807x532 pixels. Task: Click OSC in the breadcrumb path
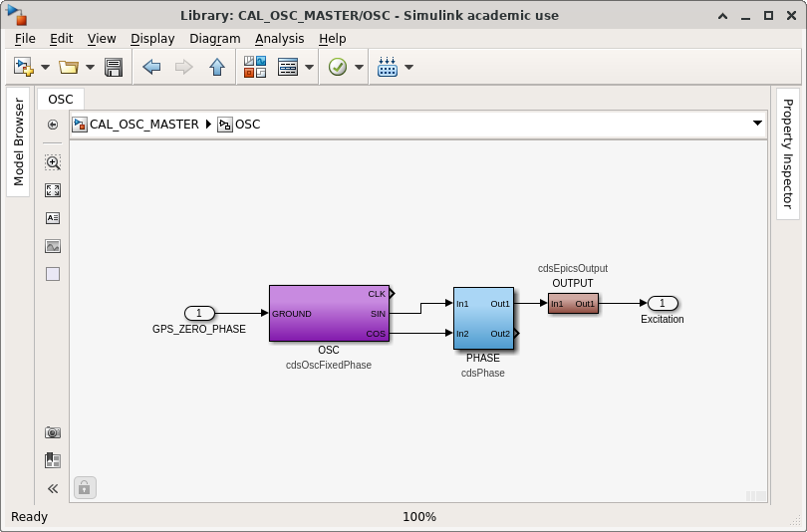[x=247, y=125]
